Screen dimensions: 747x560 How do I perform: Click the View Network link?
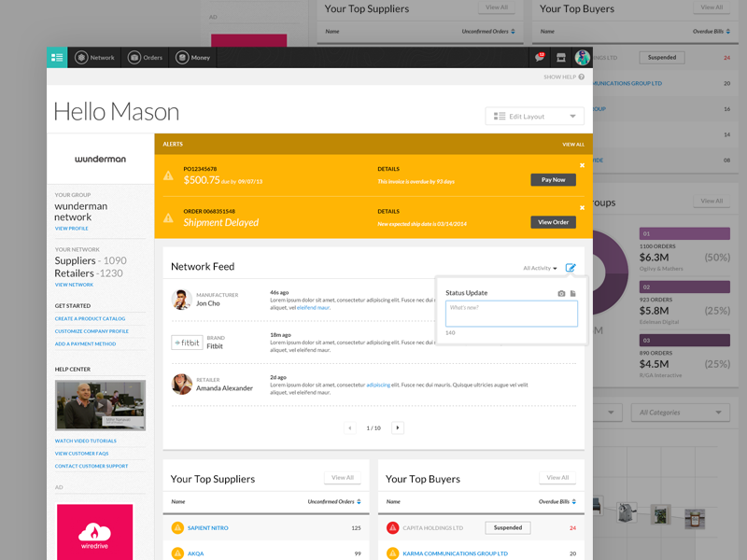pos(74,285)
